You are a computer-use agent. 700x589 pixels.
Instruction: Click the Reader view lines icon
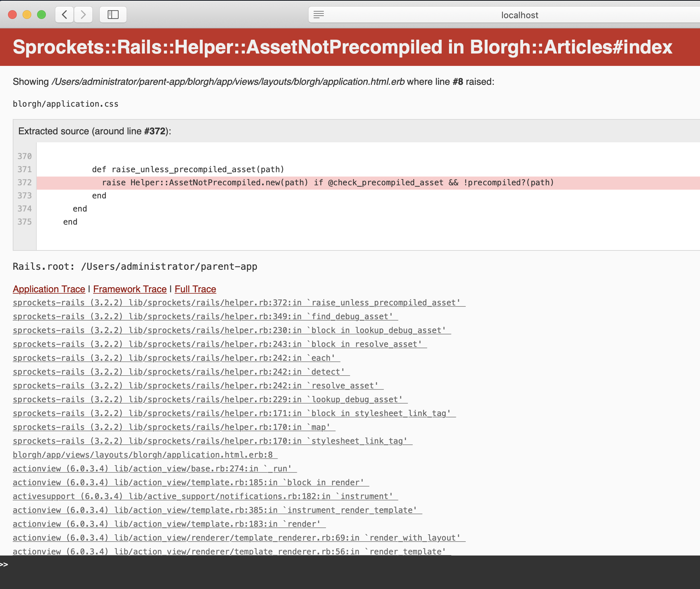click(319, 15)
